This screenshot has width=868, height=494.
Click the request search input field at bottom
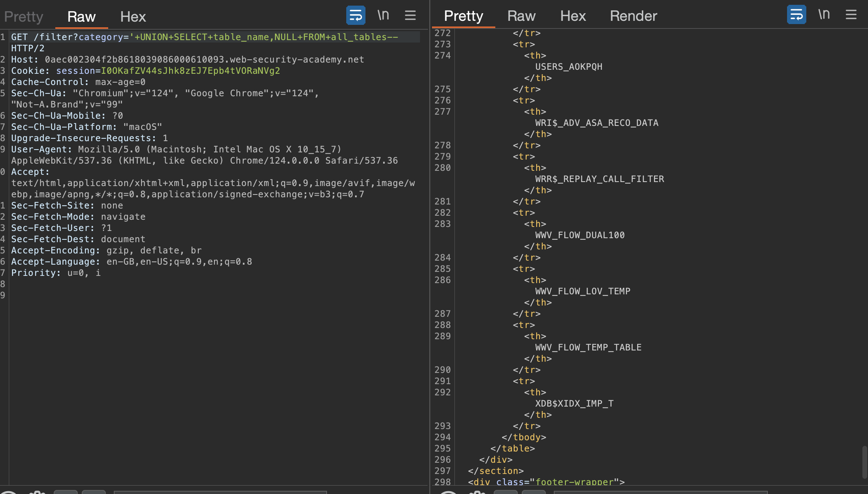220,492
